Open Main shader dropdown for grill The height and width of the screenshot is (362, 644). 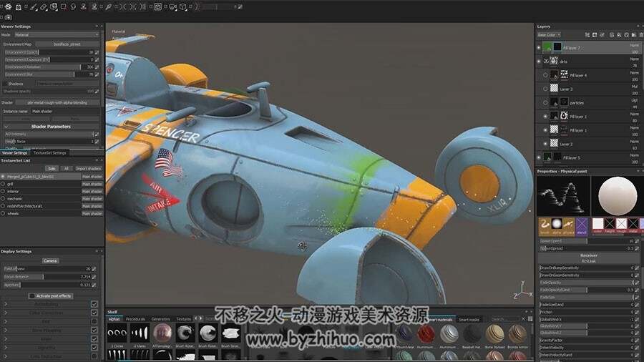coord(92,184)
